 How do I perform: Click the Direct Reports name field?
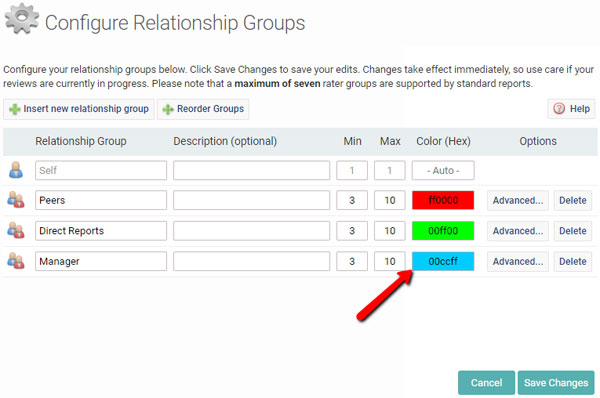point(101,231)
